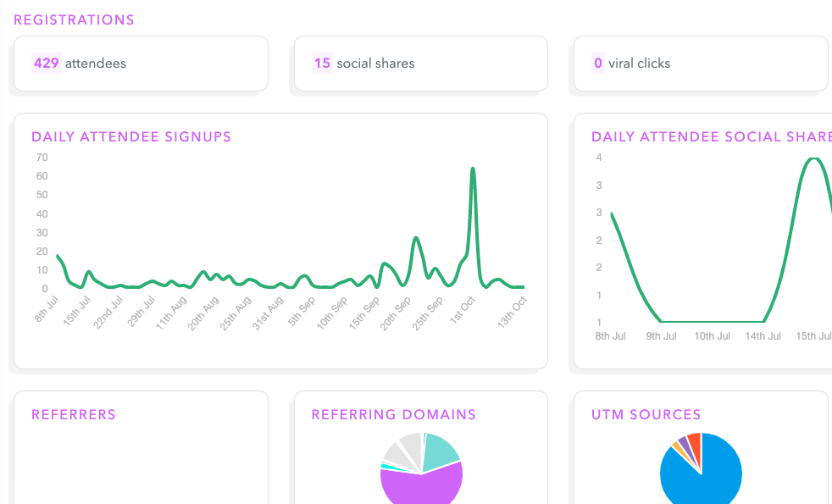
Task: Click the social shares curve peak at 15th Jul
Action: [x=814, y=158]
